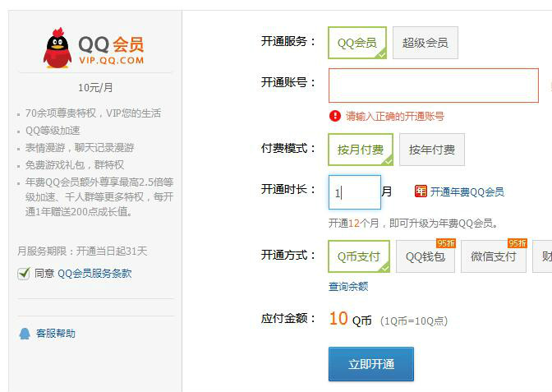
Task: Open the 客服帮助 link
Action: tap(56, 334)
